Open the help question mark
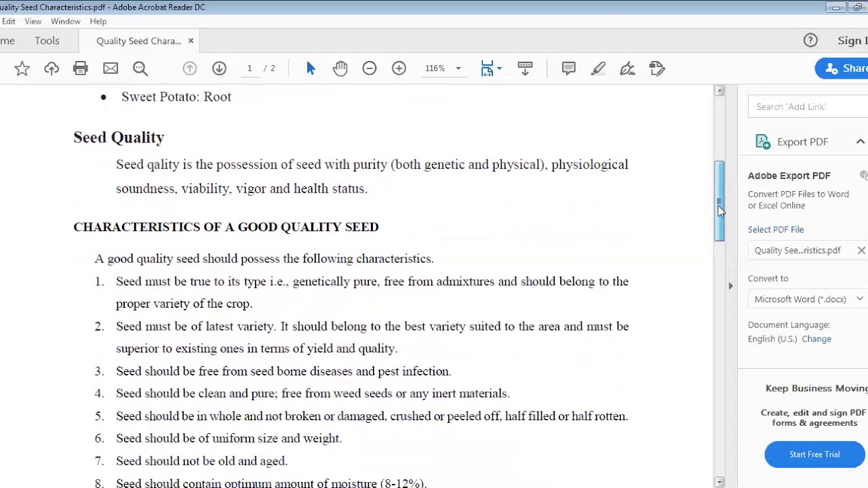This screenshot has height=488, width=868. tap(810, 41)
